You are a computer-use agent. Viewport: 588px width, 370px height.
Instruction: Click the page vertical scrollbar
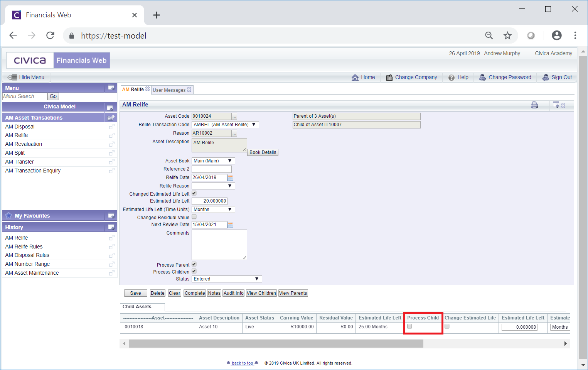pyautogui.click(x=583, y=208)
